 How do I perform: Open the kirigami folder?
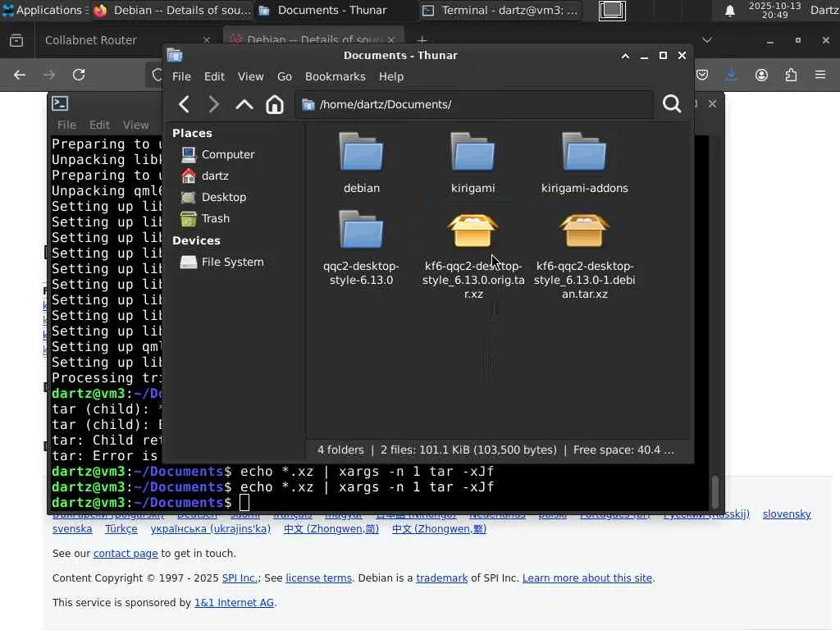pos(472,163)
